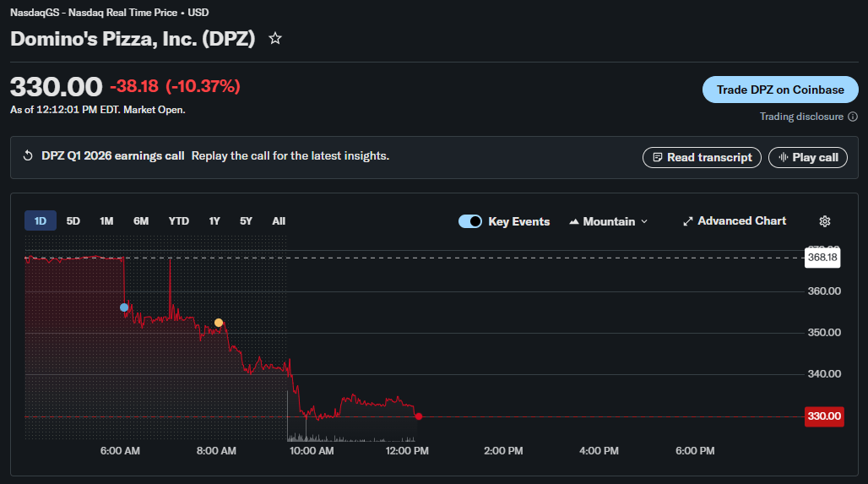
Task: Add DPZ to watchlist with star icon
Action: pyautogui.click(x=275, y=39)
